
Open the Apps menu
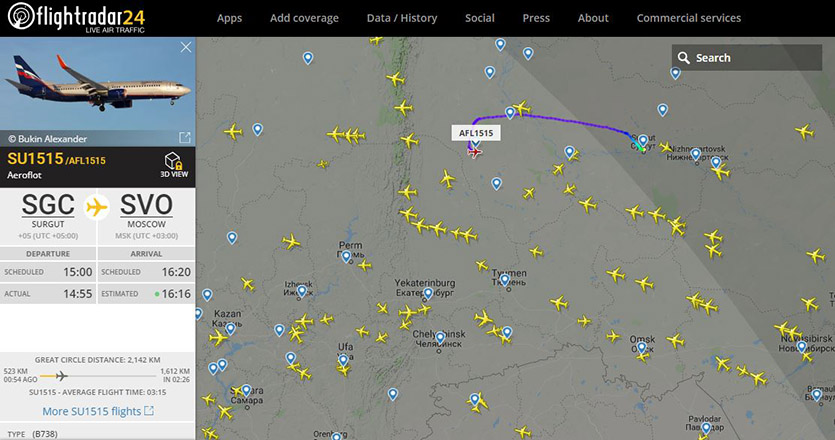coord(229,18)
